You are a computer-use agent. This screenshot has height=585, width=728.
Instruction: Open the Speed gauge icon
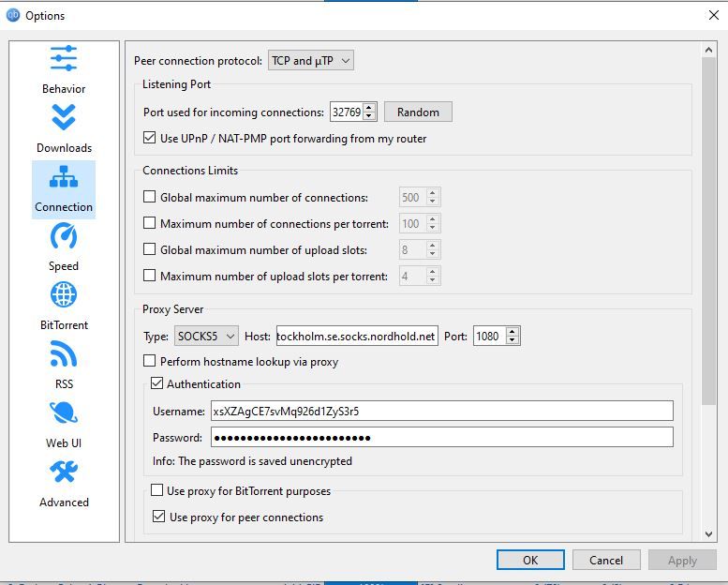coord(64,236)
